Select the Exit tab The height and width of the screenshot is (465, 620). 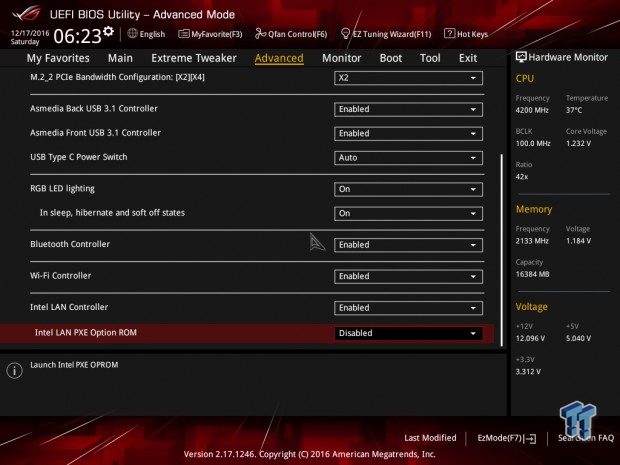pyautogui.click(x=468, y=58)
